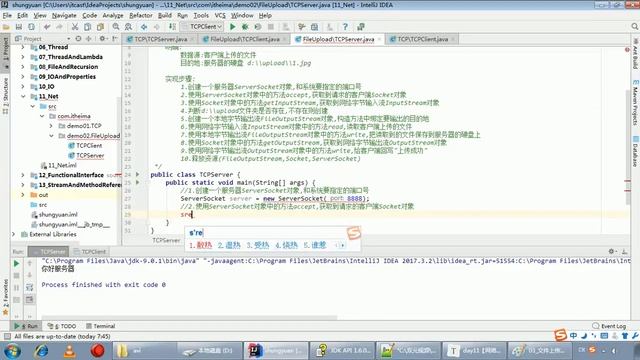Click the gutter run arrow beside class TCPServer

[138, 174]
